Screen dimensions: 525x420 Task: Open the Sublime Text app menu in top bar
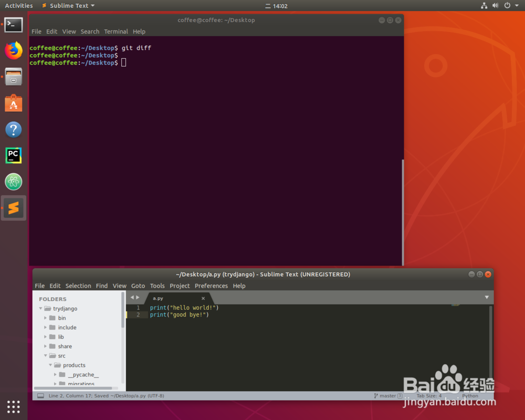(x=68, y=6)
